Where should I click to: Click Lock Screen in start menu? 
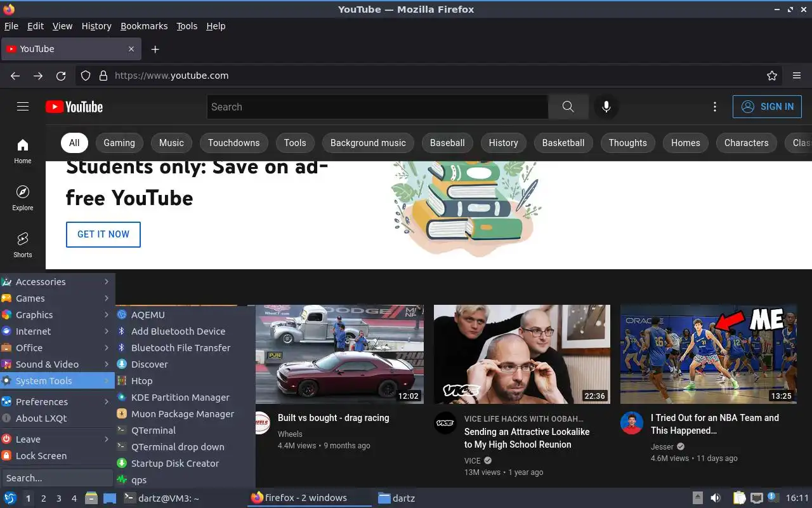[57, 456]
